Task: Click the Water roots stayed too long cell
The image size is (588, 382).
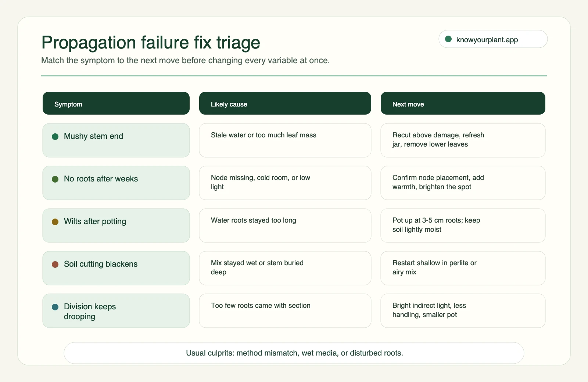Action: coord(285,226)
